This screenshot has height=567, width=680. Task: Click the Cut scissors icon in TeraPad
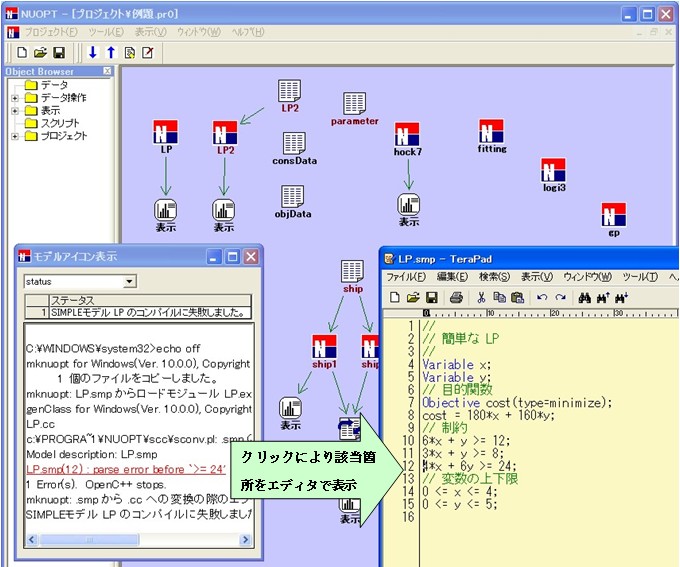pyautogui.click(x=481, y=298)
